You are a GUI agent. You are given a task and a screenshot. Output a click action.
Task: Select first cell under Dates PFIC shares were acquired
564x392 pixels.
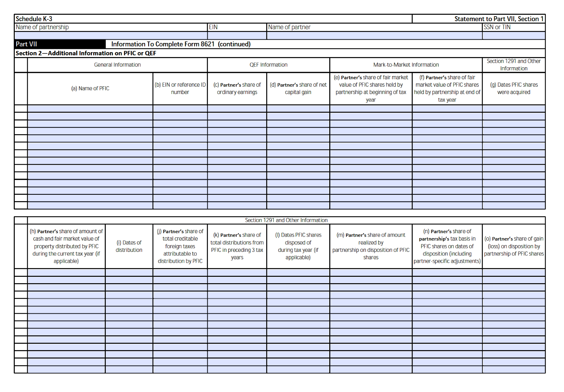point(514,108)
